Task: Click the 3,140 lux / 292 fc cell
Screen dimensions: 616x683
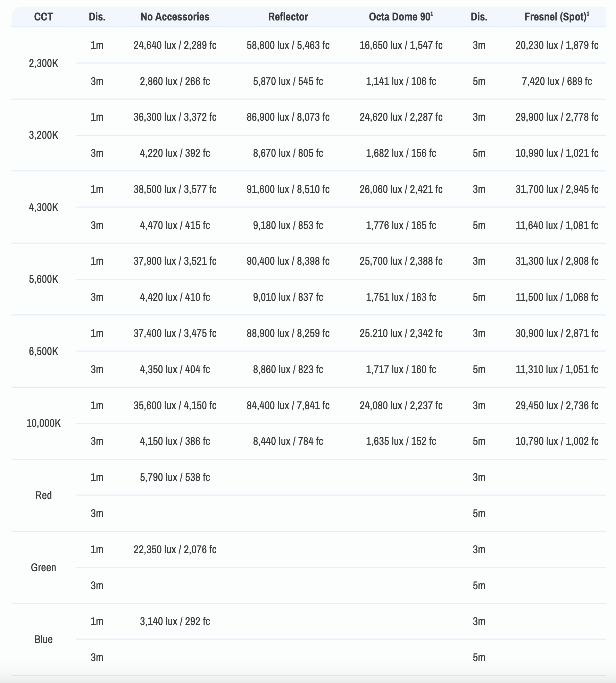Action: click(175, 621)
